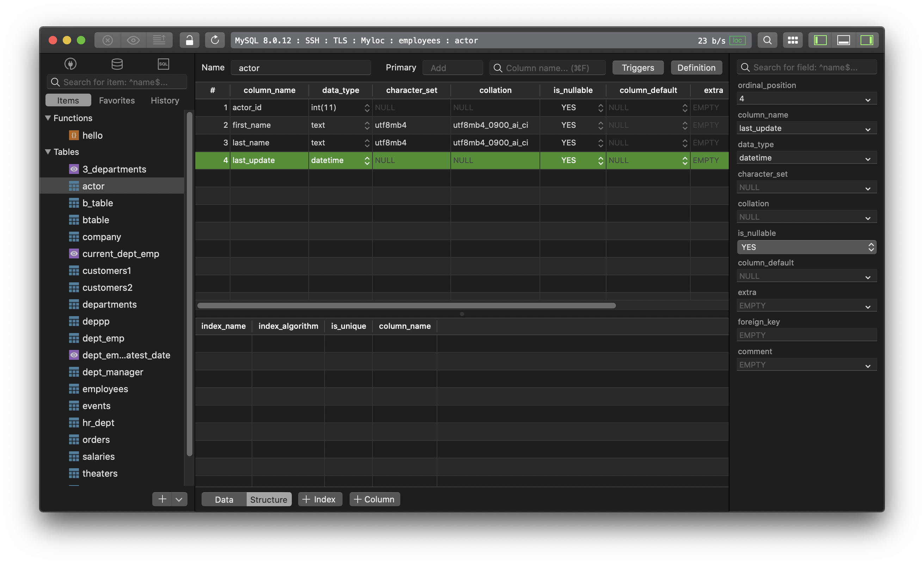Screen dimensions: 924x564
Task: Click the horizontal scrollbar below the columns
Action: pos(407,305)
